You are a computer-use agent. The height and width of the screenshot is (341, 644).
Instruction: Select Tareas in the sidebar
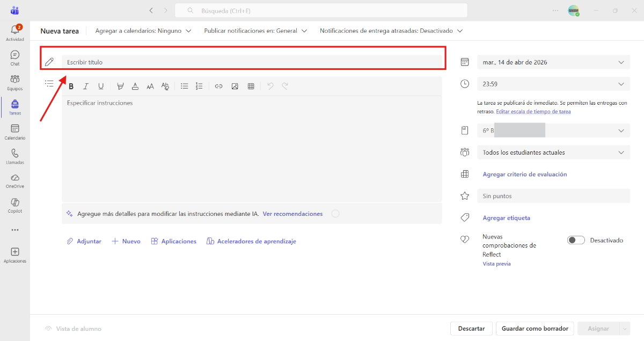15,107
